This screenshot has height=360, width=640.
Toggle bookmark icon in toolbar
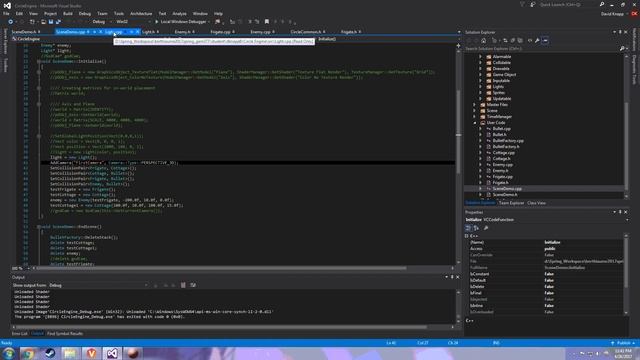[267, 22]
